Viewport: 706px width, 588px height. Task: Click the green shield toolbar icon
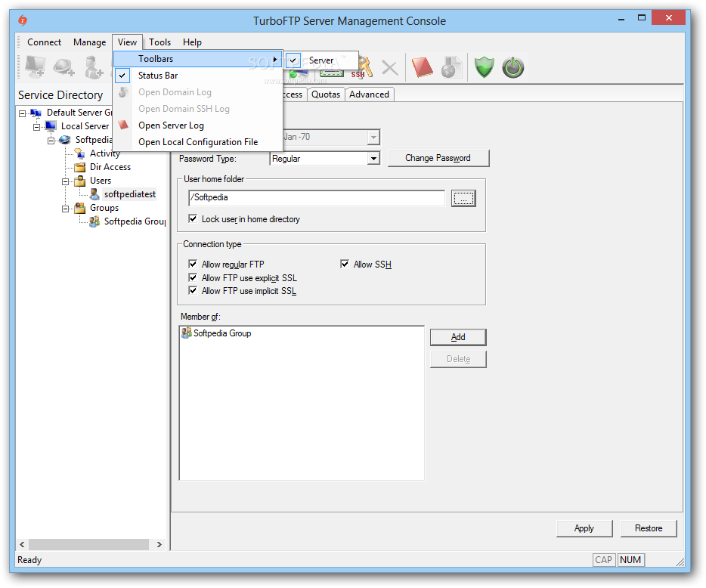484,67
